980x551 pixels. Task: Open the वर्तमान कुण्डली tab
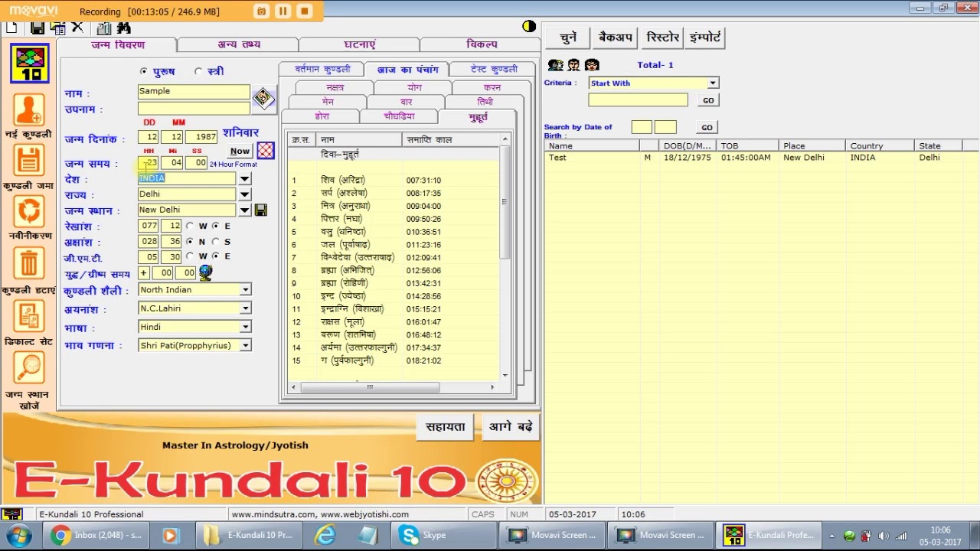point(322,70)
